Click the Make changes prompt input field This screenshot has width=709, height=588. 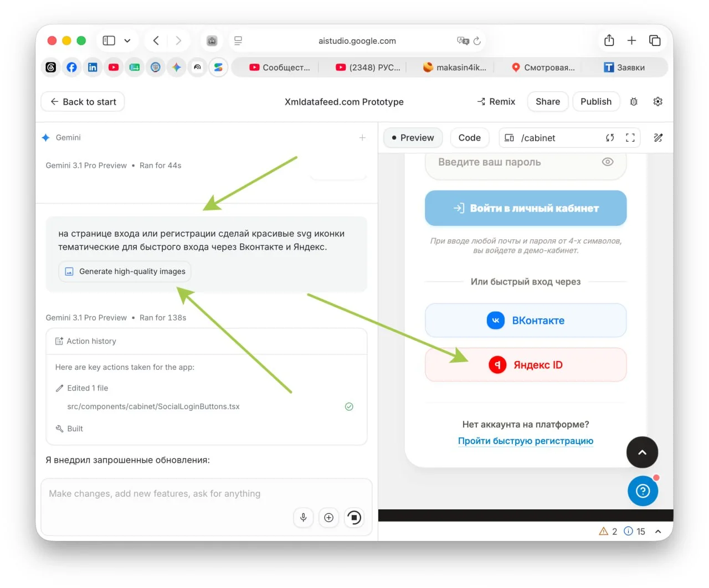tap(206, 493)
